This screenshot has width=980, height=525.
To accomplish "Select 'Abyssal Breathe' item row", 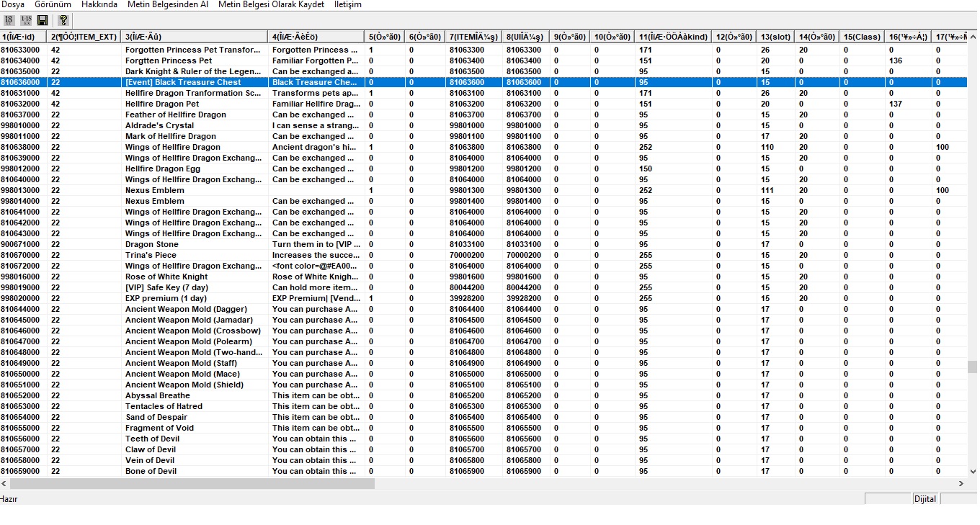I will click(x=483, y=395).
